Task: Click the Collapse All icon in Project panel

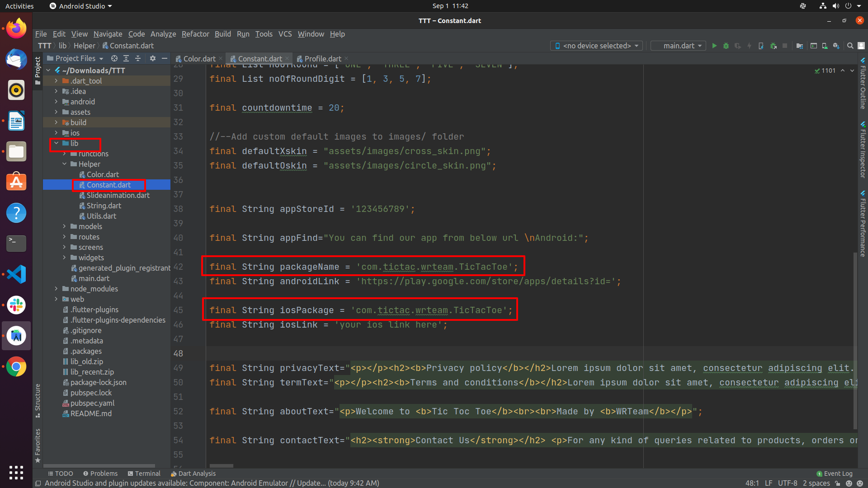Action: [x=138, y=58]
